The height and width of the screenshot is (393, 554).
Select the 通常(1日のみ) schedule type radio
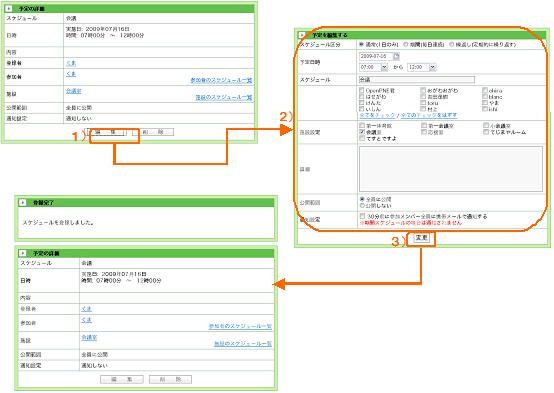361,45
